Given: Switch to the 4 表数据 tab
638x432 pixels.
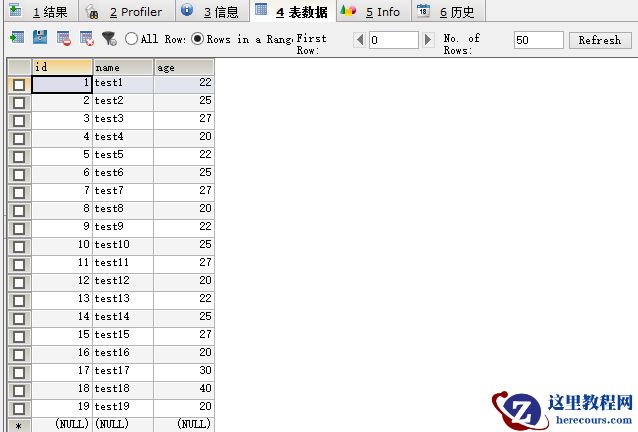Looking at the screenshot, I should point(293,11).
